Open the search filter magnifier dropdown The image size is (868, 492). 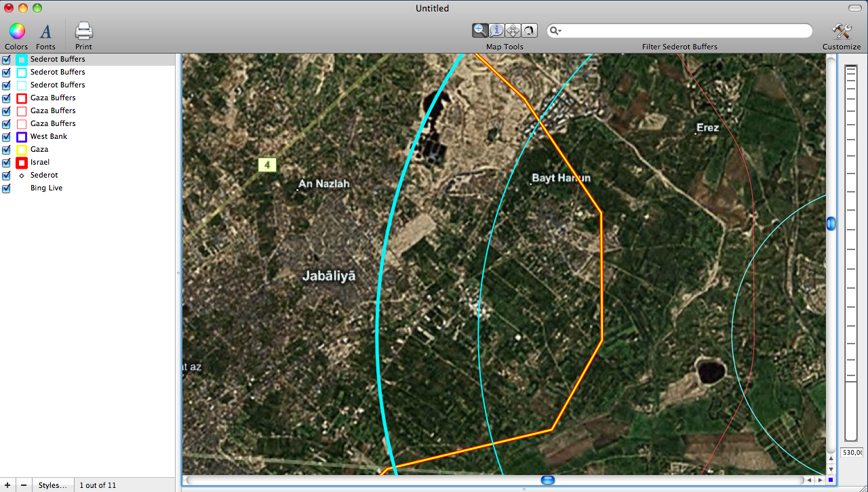(x=556, y=30)
